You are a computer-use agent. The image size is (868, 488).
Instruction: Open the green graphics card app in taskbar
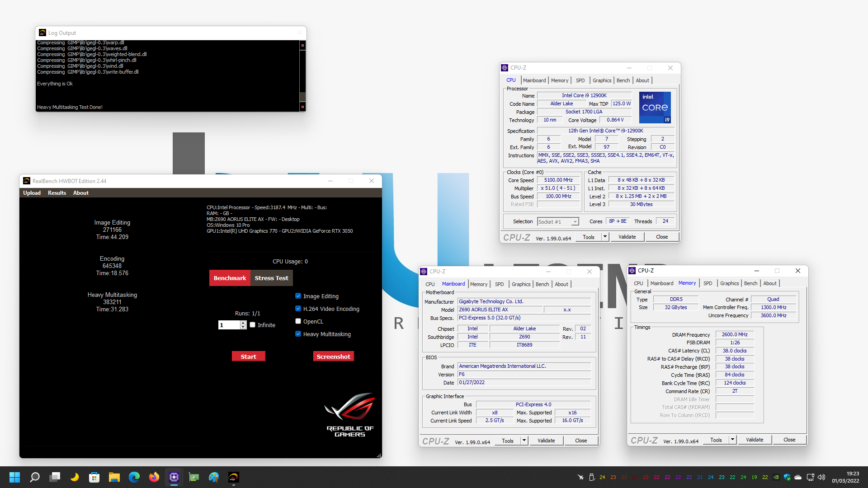pyautogui.click(x=194, y=477)
